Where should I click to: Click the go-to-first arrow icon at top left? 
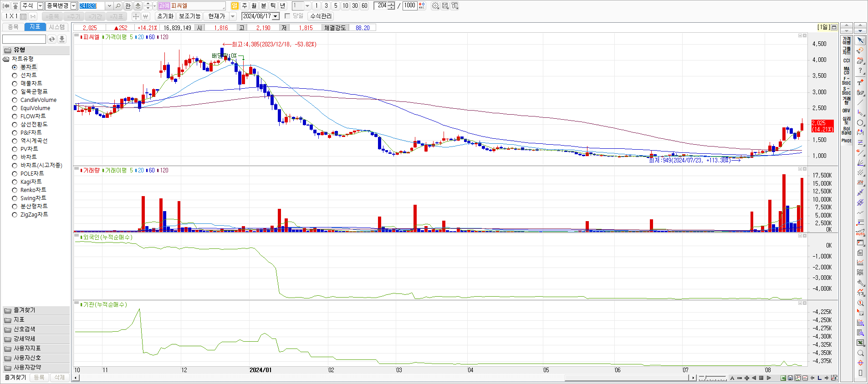click(6, 6)
